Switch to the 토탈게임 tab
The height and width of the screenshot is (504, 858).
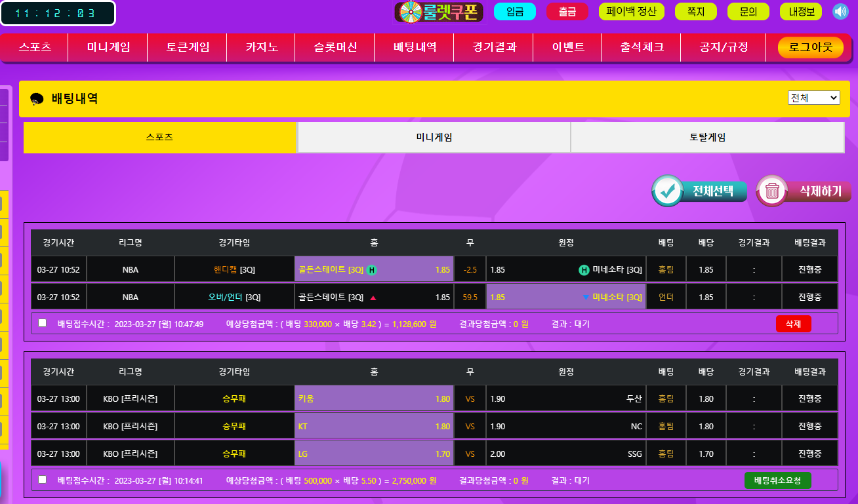(707, 138)
